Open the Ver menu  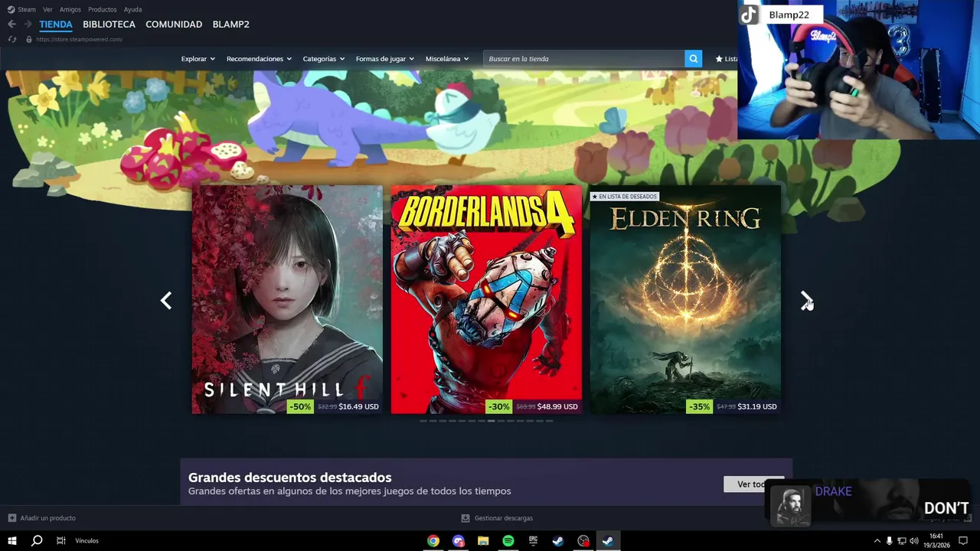pyautogui.click(x=47, y=9)
